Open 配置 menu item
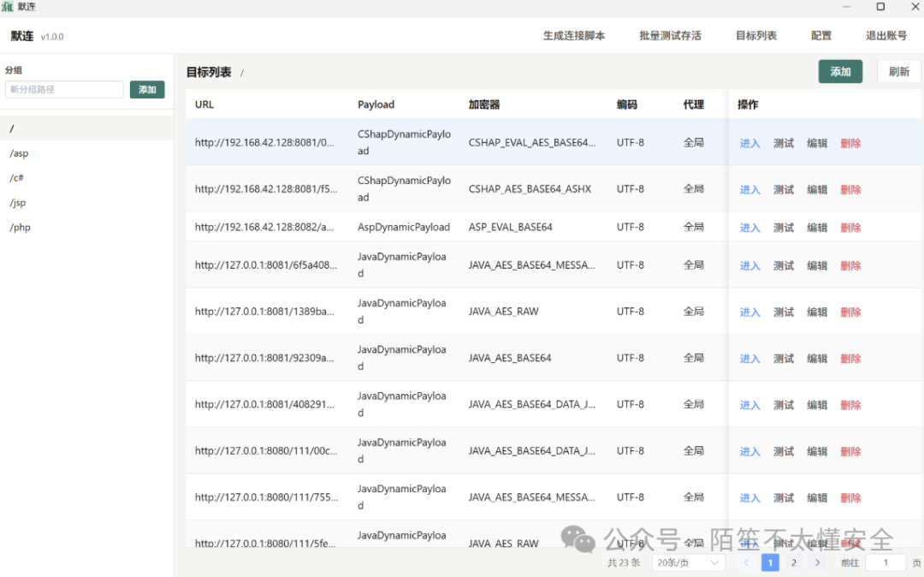 pos(820,36)
